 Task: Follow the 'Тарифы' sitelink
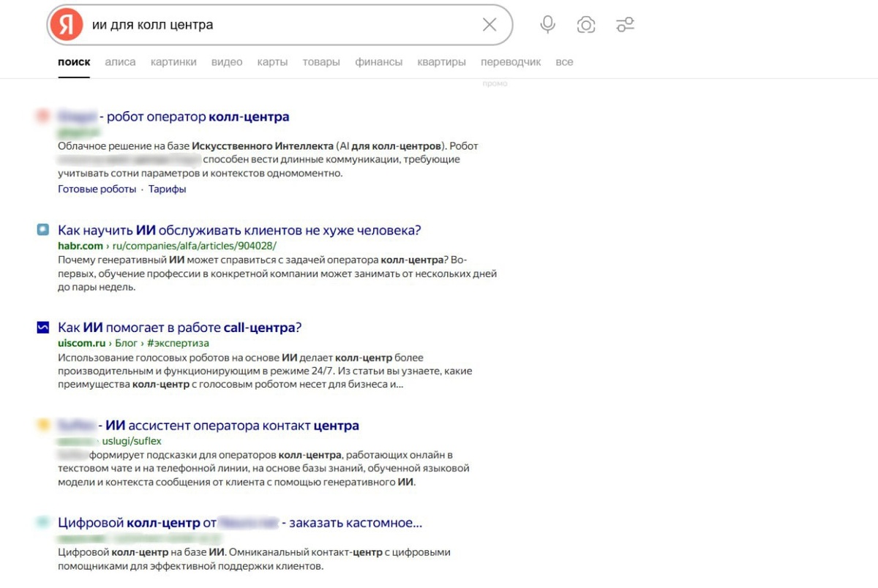(167, 189)
